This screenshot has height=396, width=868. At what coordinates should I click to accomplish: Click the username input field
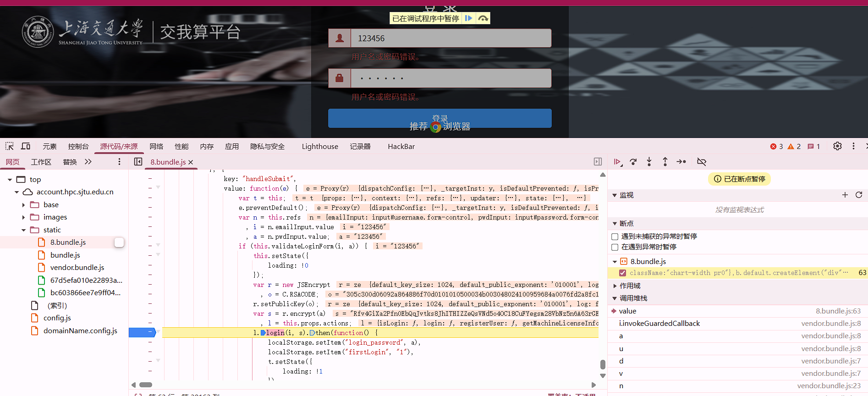point(450,38)
